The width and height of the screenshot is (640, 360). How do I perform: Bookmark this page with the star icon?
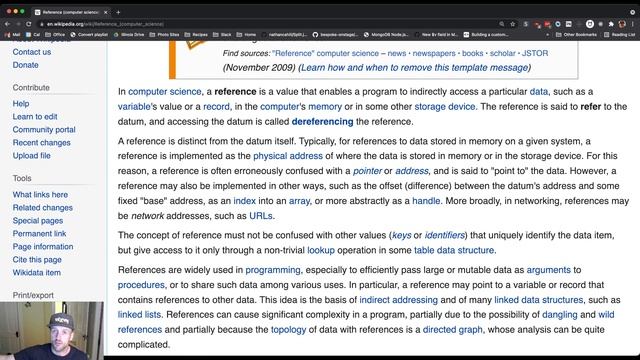pyautogui.click(x=513, y=24)
